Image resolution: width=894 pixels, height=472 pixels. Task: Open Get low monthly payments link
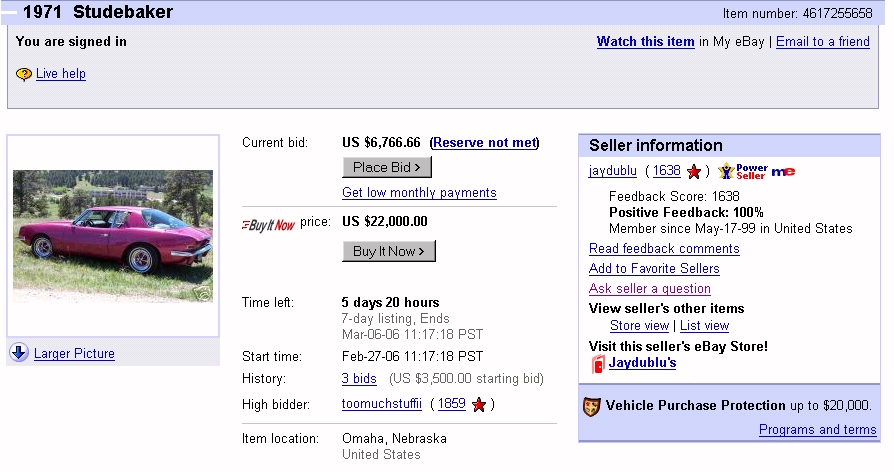click(x=419, y=192)
